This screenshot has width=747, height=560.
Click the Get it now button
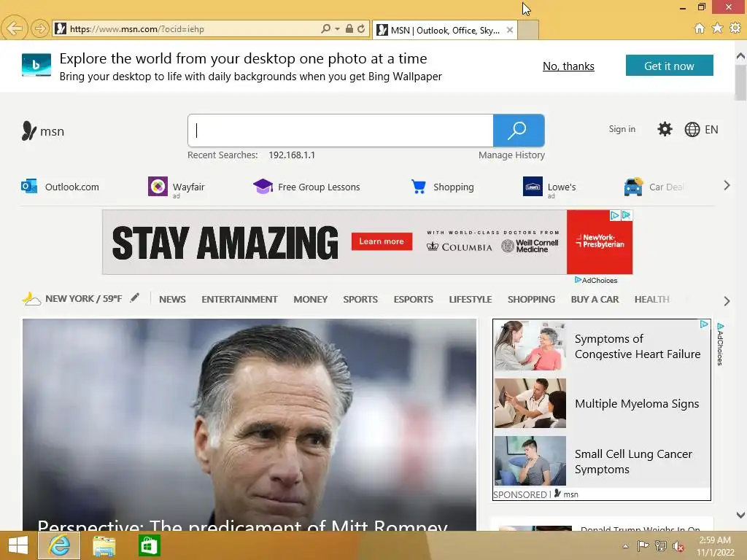pos(670,65)
